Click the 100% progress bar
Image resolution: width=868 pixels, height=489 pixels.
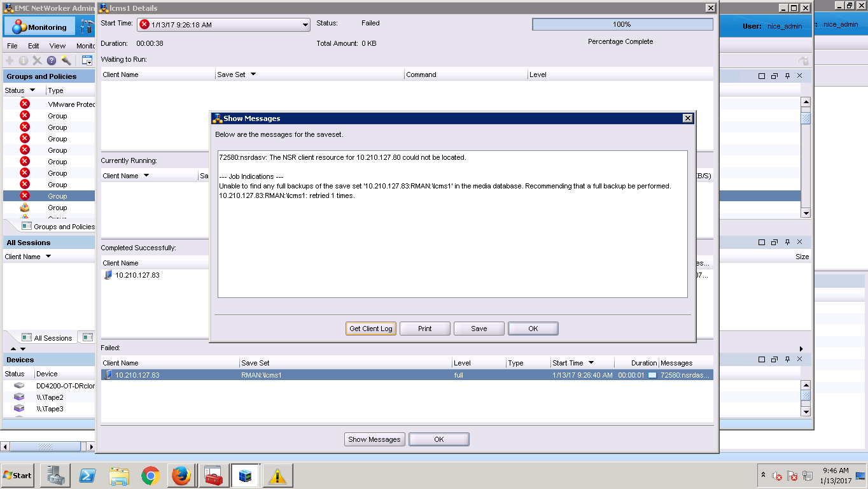[x=622, y=24]
